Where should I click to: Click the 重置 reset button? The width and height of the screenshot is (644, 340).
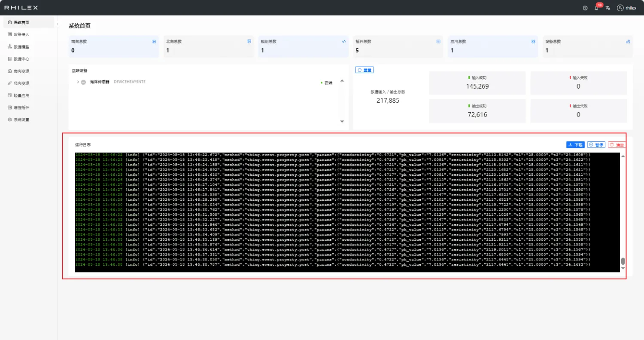click(x=365, y=70)
